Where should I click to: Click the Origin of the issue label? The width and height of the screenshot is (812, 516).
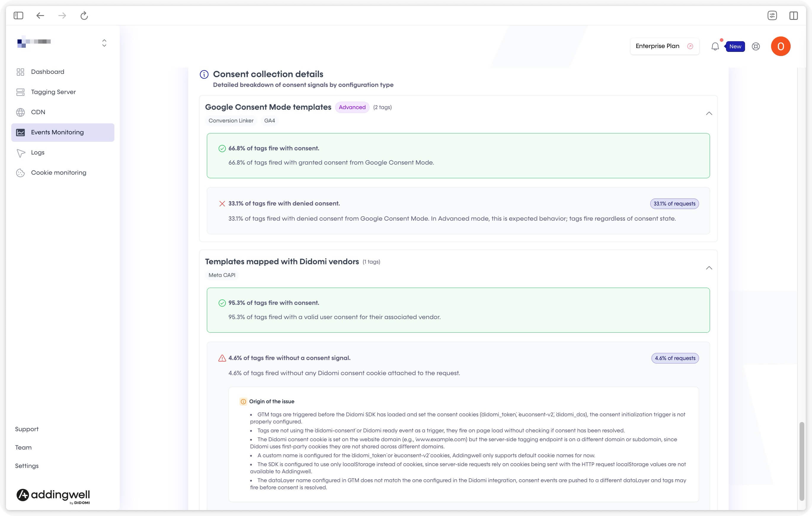[272, 401]
